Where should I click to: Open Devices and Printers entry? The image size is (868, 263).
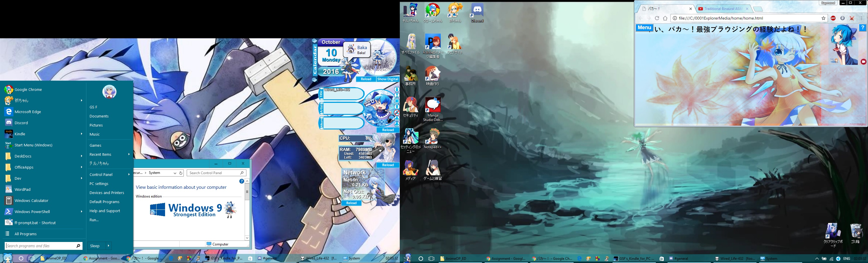point(107,193)
